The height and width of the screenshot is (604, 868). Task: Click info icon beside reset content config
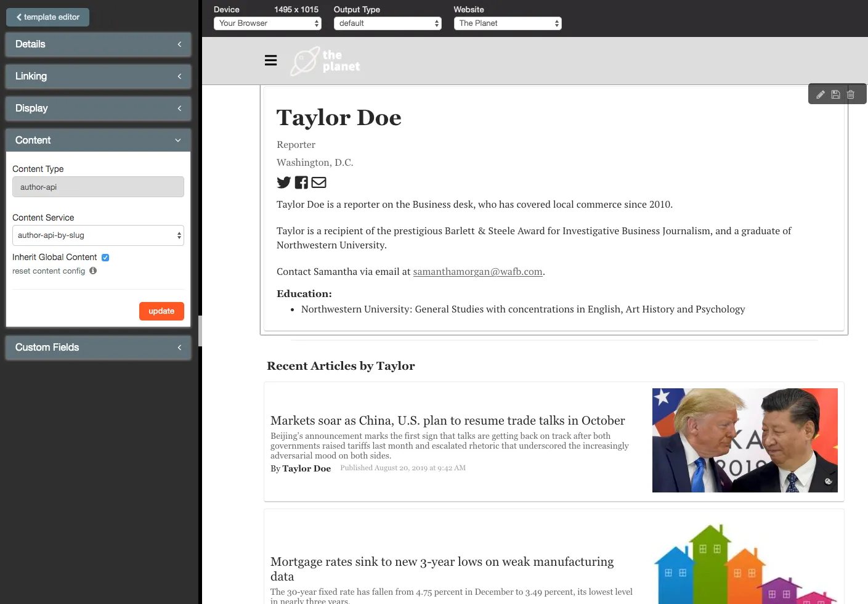93,271
